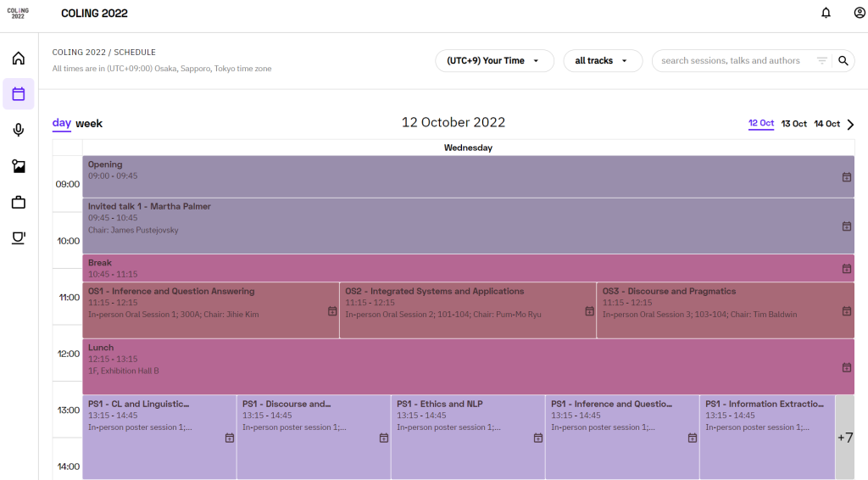Screen dimensions: 868x480
Task: Switch to day view tab
Action: (x=61, y=123)
